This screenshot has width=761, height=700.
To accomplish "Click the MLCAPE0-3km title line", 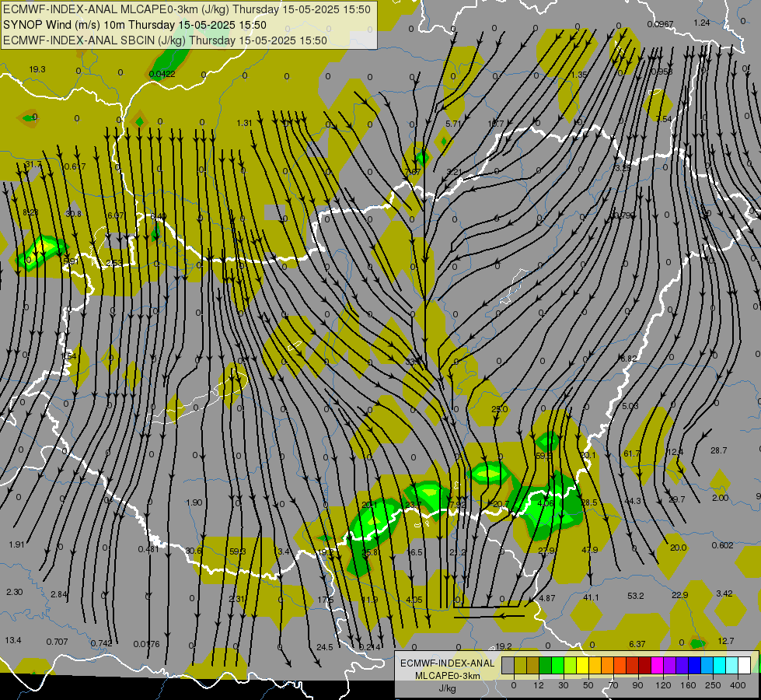I will tap(187, 9).
